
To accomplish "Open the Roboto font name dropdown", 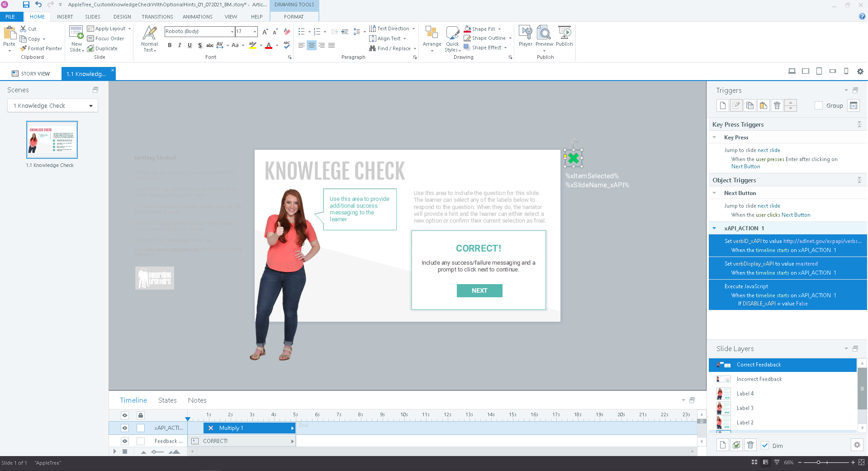I will click(x=232, y=32).
